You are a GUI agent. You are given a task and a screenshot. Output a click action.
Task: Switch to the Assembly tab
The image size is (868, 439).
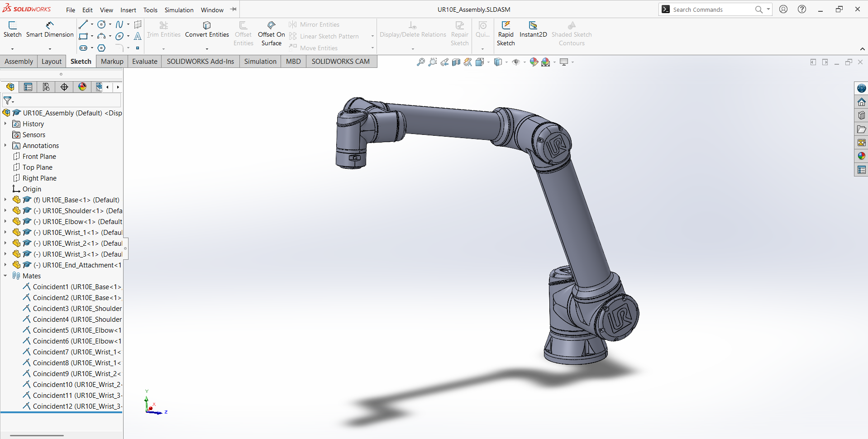19,62
